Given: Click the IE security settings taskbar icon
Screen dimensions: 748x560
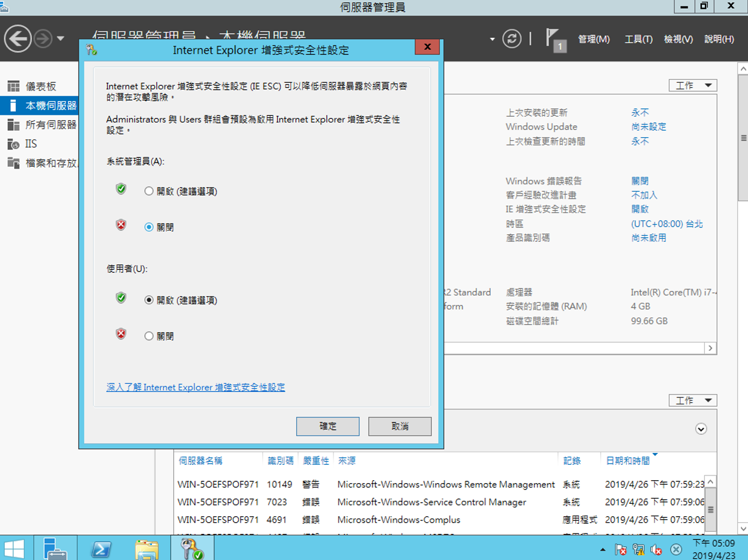Looking at the screenshot, I should (x=192, y=548).
